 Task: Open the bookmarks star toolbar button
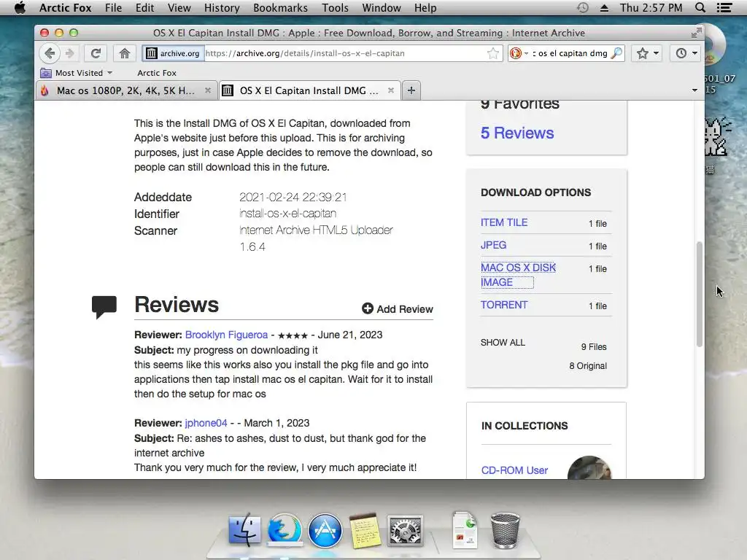coord(642,53)
